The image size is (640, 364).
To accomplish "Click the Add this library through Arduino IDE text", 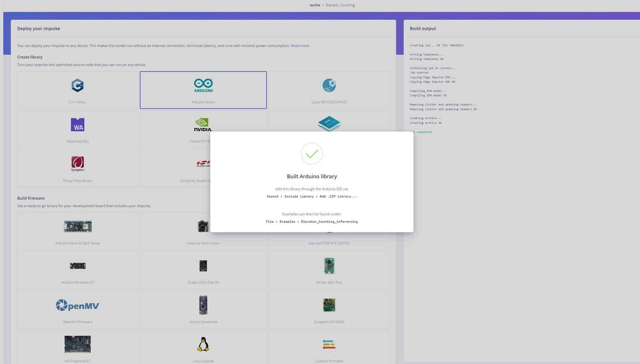I will click(312, 189).
